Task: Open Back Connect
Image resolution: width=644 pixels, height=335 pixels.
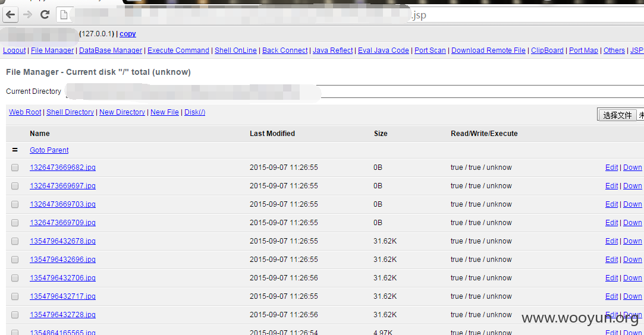Action: click(285, 50)
